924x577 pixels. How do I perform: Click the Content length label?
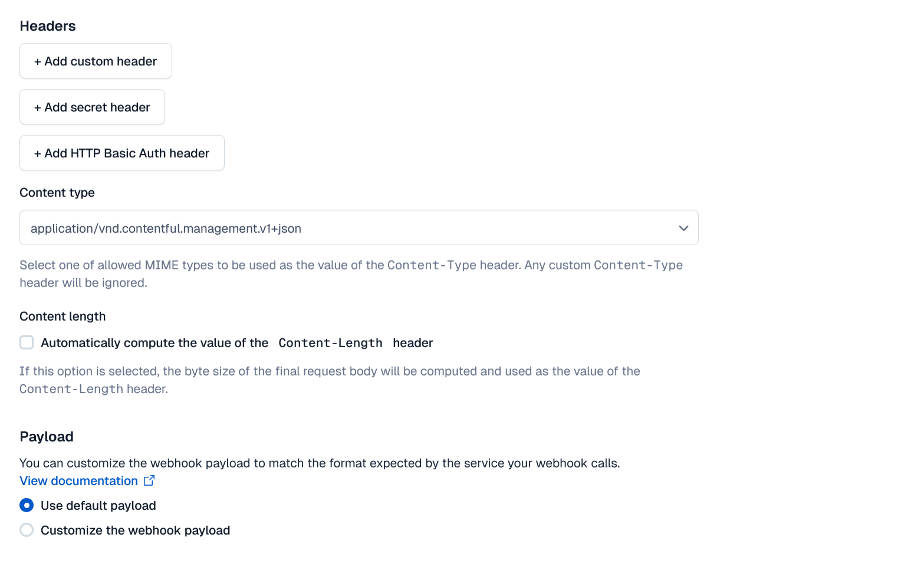pos(62,316)
